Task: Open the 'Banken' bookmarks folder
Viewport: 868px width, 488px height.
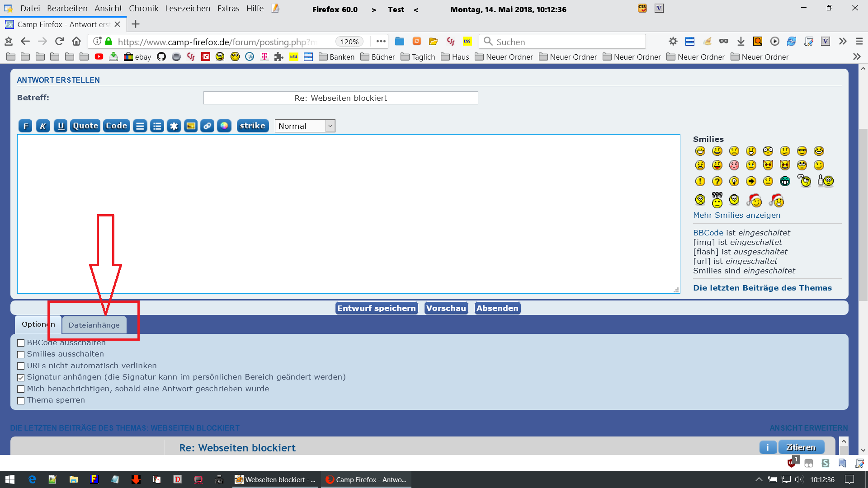Action: click(337, 57)
